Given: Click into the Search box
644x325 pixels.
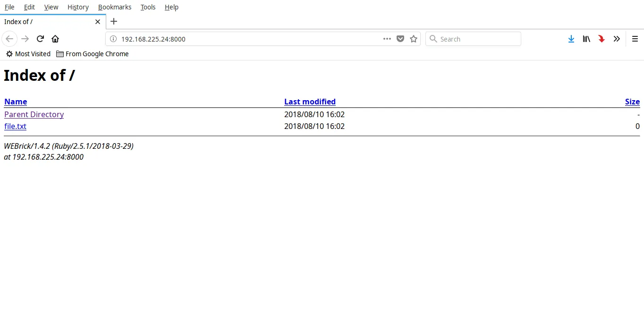Looking at the screenshot, I should point(473,39).
